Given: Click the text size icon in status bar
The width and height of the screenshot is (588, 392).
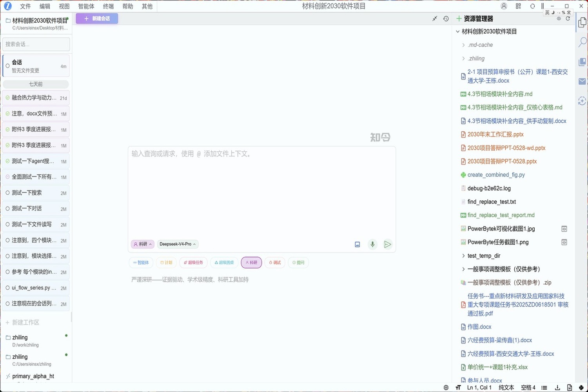Looking at the screenshot, I should (x=458, y=388).
